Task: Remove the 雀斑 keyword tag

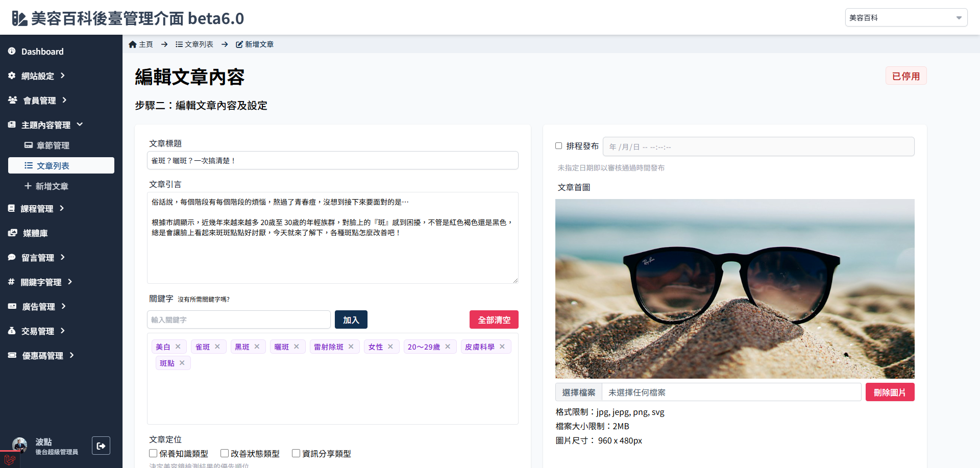Action: point(217,347)
